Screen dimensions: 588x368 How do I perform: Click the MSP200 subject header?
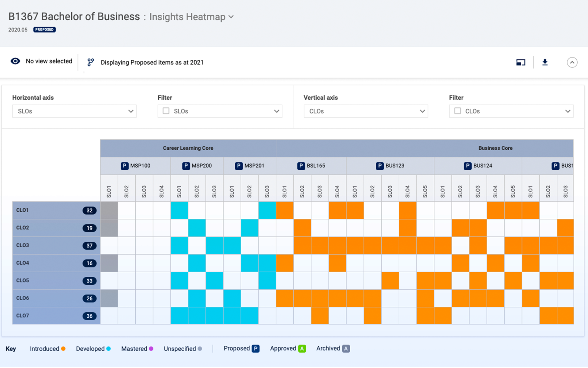pos(197,166)
